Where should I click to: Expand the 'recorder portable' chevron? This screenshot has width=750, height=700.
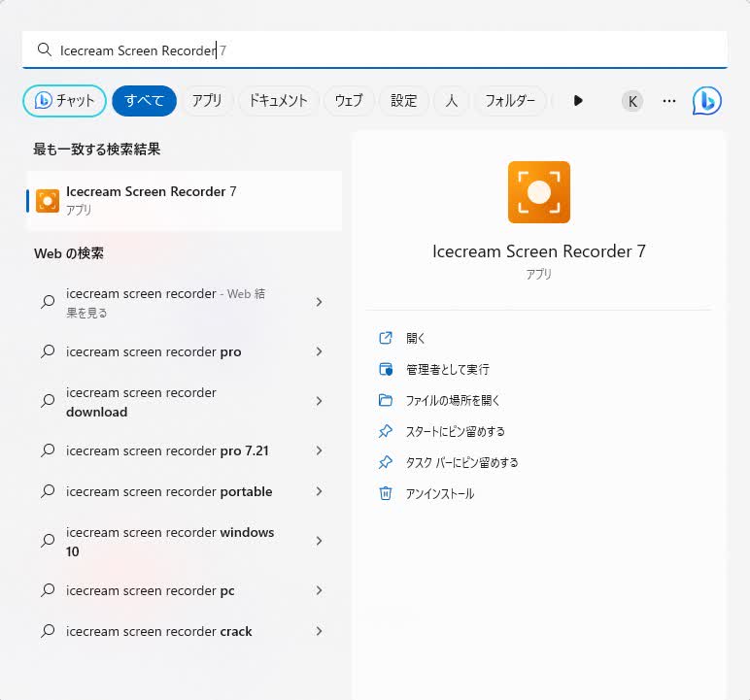coord(319,491)
